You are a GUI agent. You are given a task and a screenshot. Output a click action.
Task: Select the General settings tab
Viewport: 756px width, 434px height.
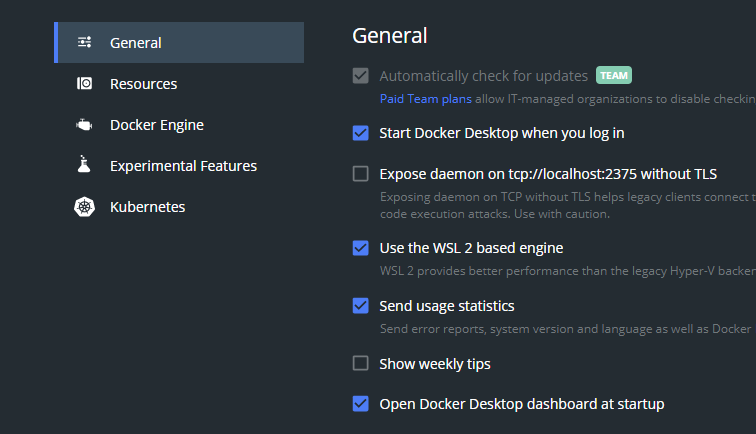click(x=179, y=42)
